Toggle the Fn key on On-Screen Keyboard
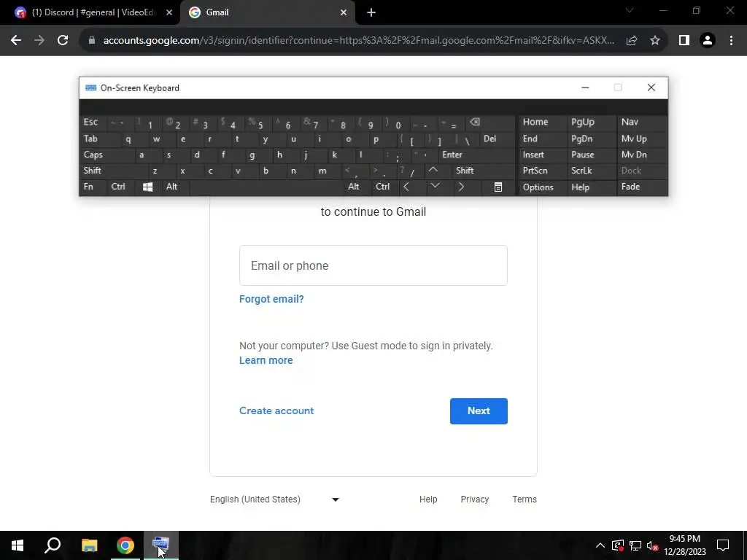 [93, 187]
